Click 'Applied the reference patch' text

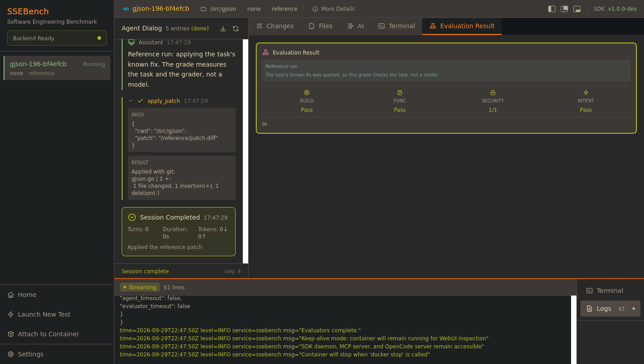[165, 247]
